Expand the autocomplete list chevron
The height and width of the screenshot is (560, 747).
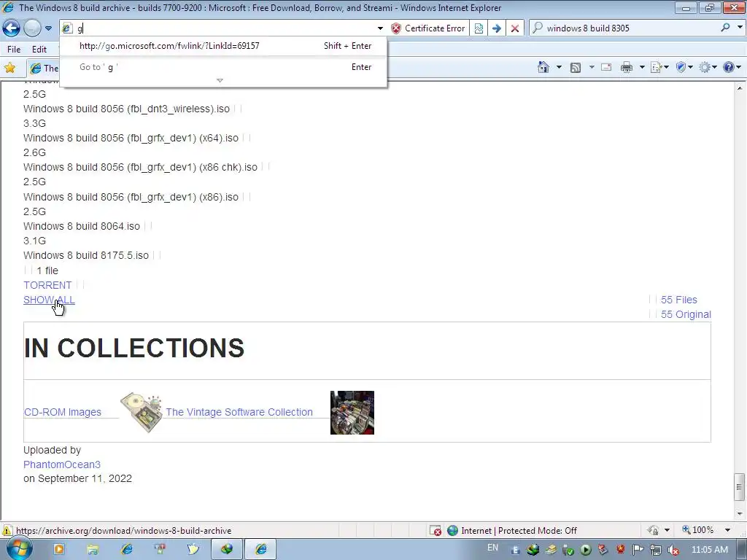coord(220,80)
